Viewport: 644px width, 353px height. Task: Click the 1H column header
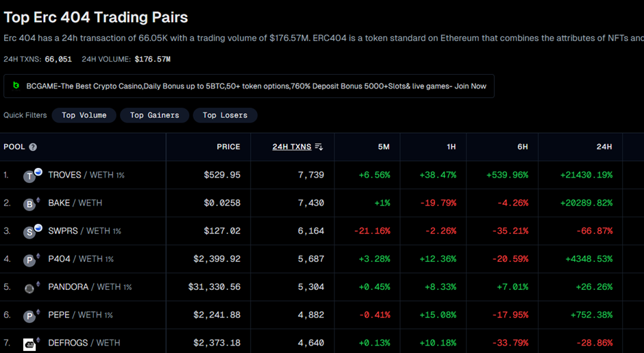tap(451, 147)
